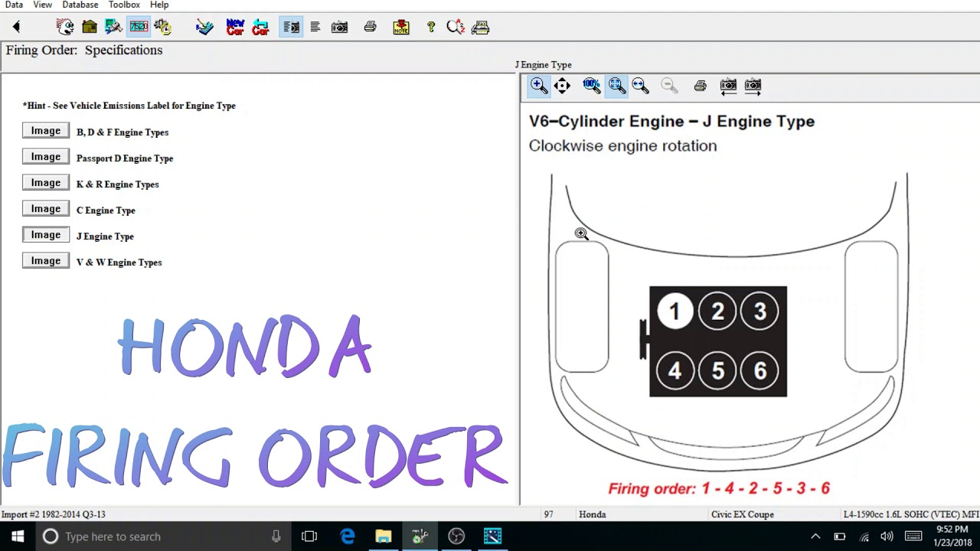The width and height of the screenshot is (980, 551).
Task: Click the zoom-out magnifier icon
Action: point(669,86)
